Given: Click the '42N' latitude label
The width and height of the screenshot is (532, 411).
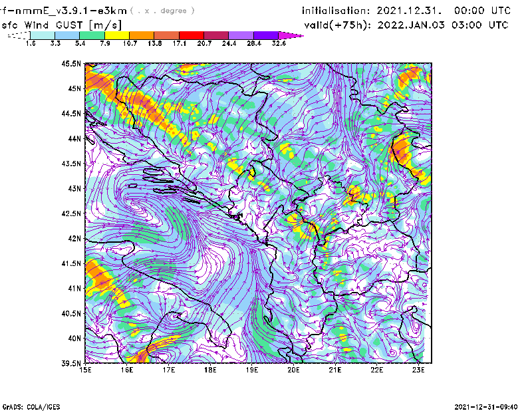Looking at the screenshot, I should pos(74,239).
